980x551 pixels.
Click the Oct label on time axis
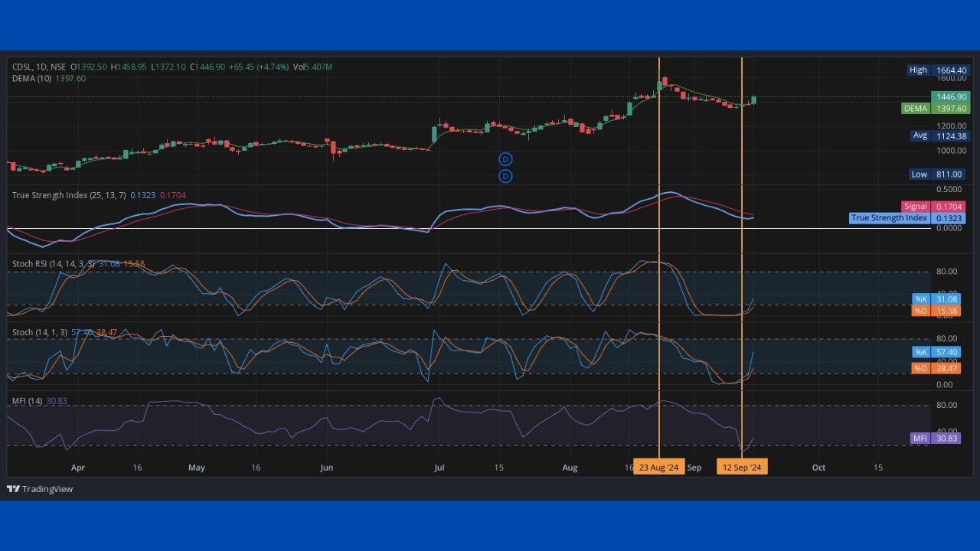(x=818, y=468)
